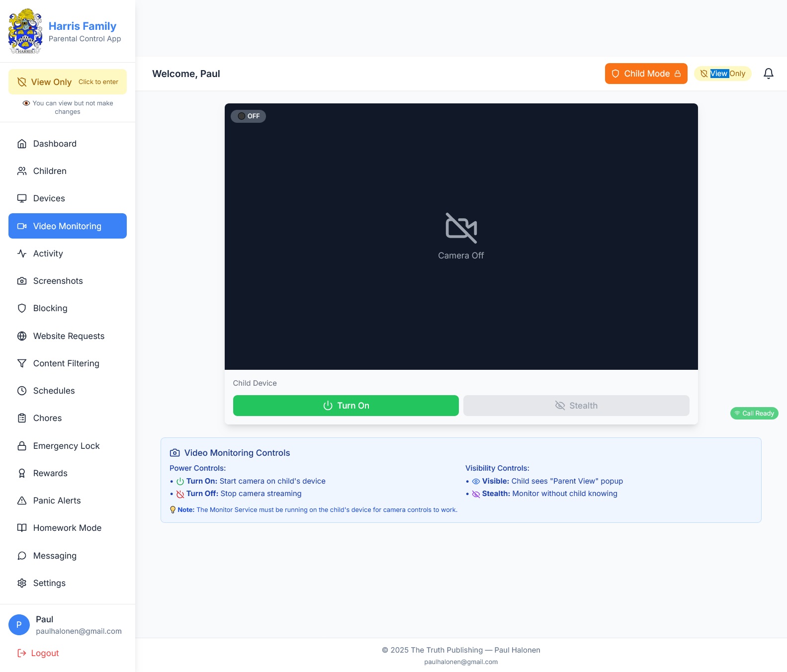Click the Dashboard home icon
787x672 pixels.
pos(22,144)
